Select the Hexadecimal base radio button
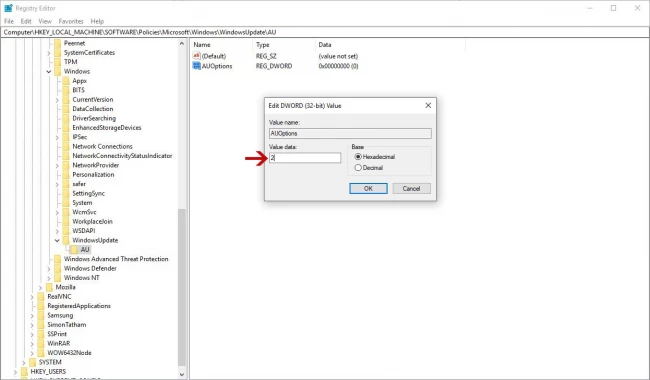This screenshot has height=380, width=650. (x=358, y=157)
